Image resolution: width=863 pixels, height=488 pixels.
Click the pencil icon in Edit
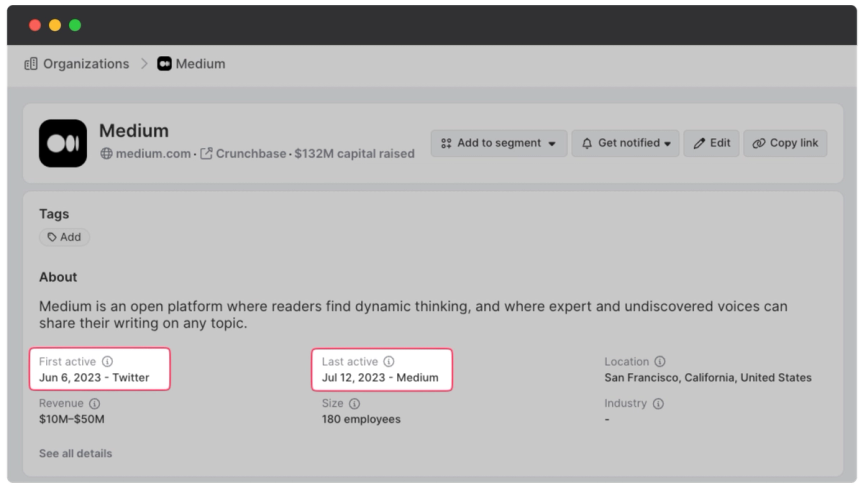[699, 144]
